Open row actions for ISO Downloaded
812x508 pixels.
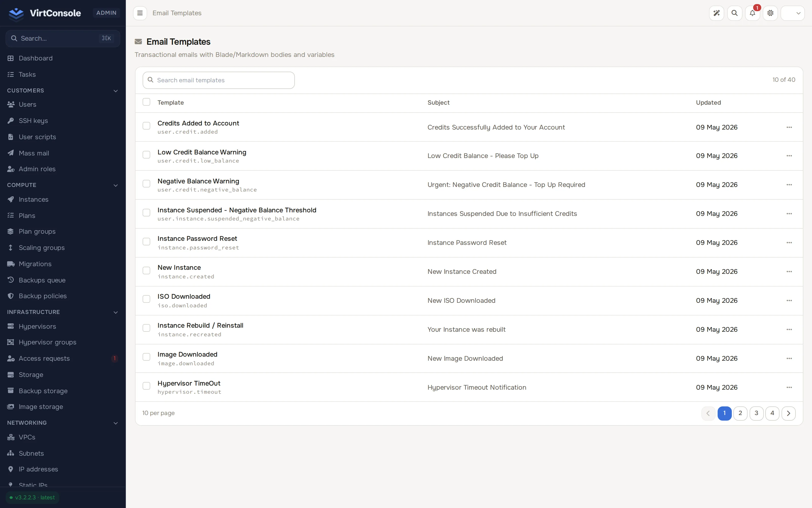[x=789, y=301]
